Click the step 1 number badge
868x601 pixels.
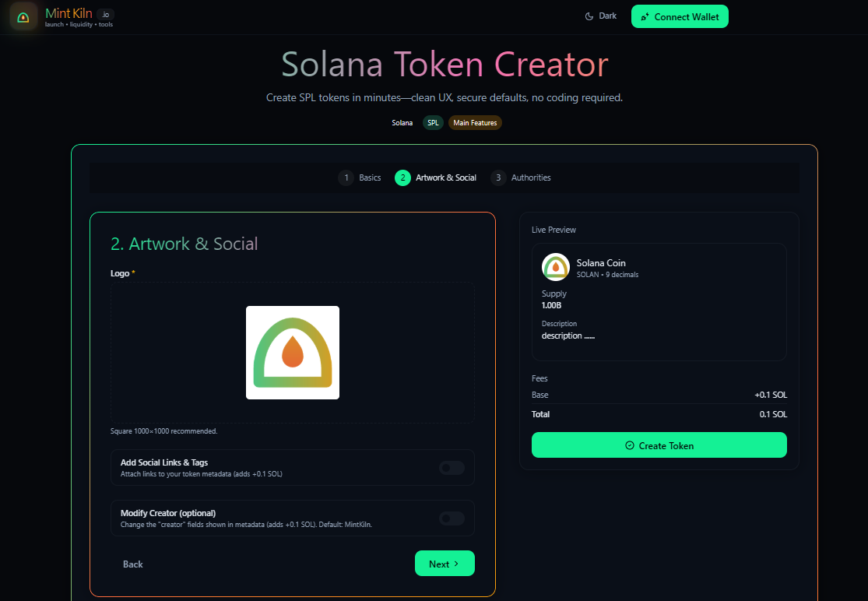click(x=346, y=177)
